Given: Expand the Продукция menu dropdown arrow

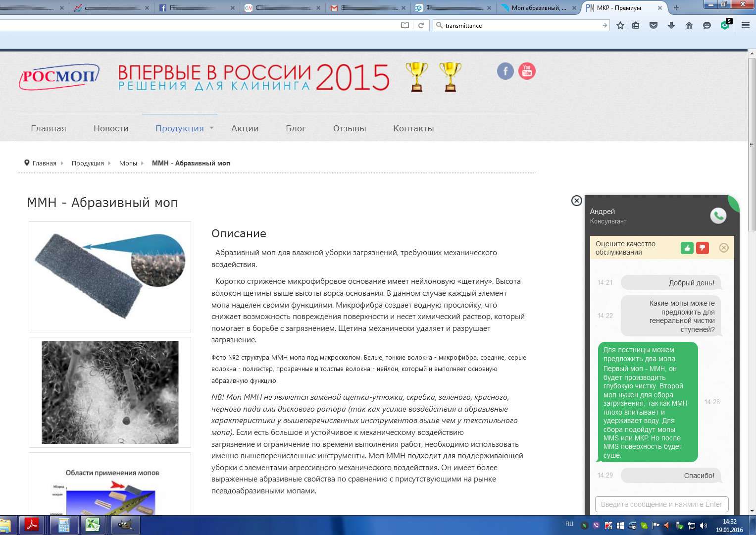Looking at the screenshot, I should [x=211, y=128].
